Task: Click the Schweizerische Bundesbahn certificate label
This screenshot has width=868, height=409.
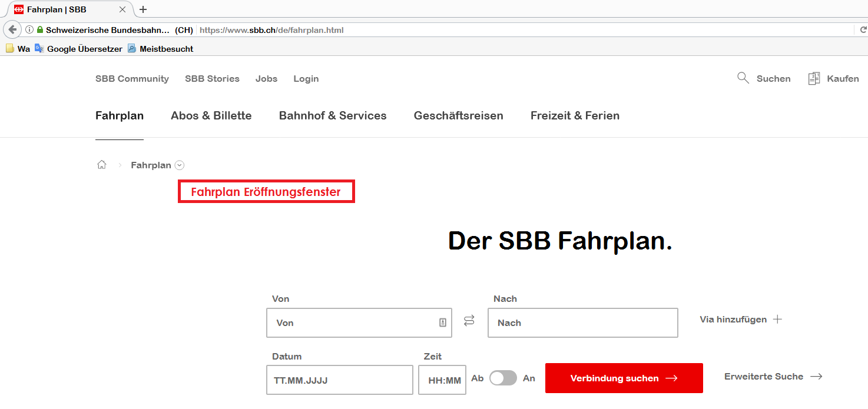Action: click(x=120, y=29)
